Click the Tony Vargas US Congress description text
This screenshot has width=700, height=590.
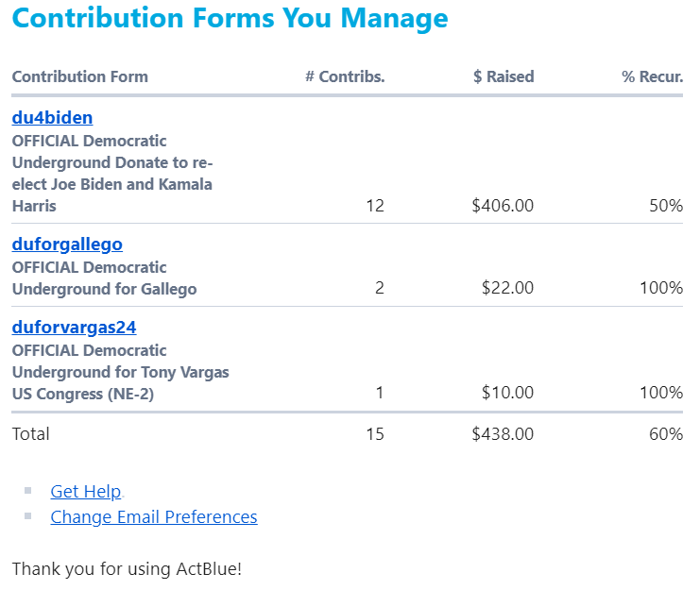pyautogui.click(x=120, y=373)
